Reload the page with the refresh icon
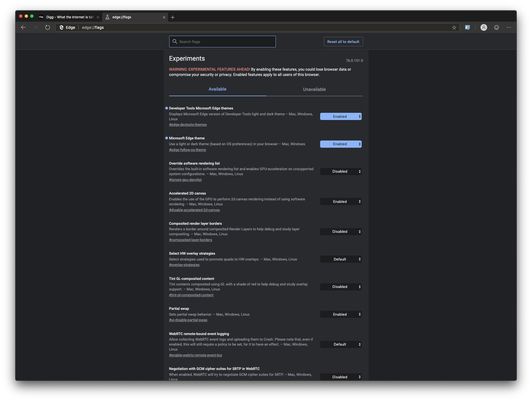532x401 pixels. point(48,27)
